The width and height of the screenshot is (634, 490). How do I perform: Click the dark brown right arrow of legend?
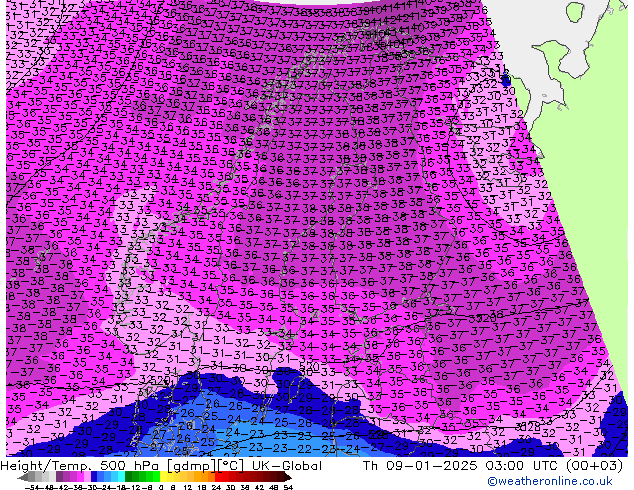click(287, 477)
